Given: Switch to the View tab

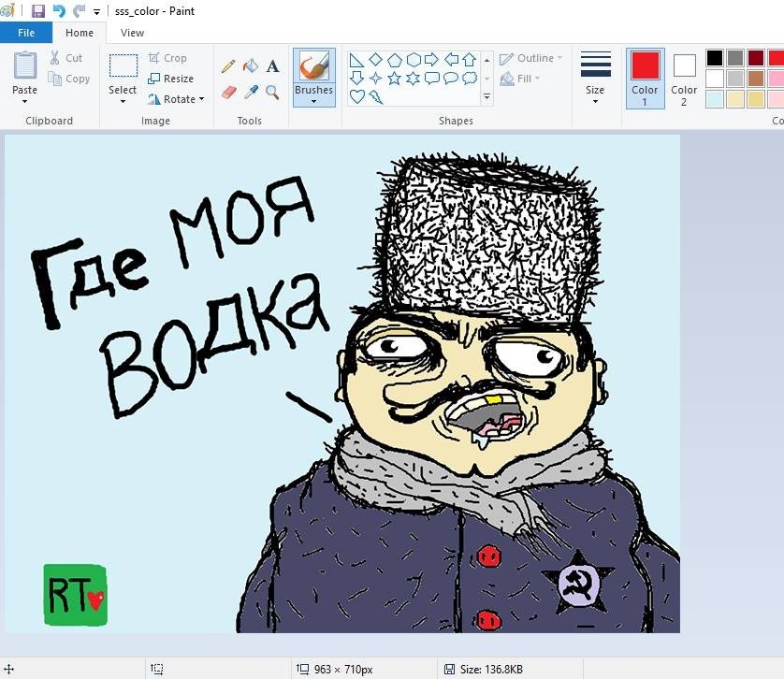Looking at the screenshot, I should (132, 33).
